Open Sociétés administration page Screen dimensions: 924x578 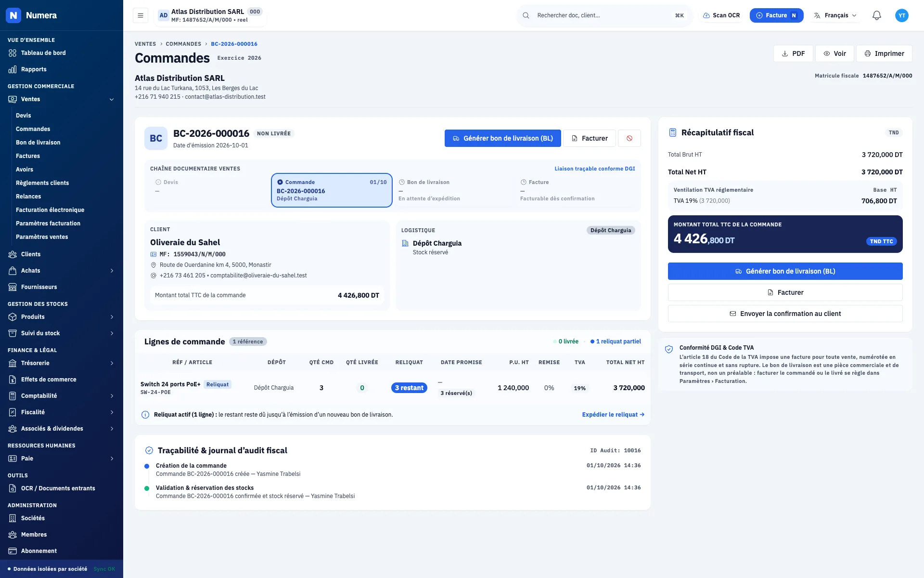click(62, 518)
